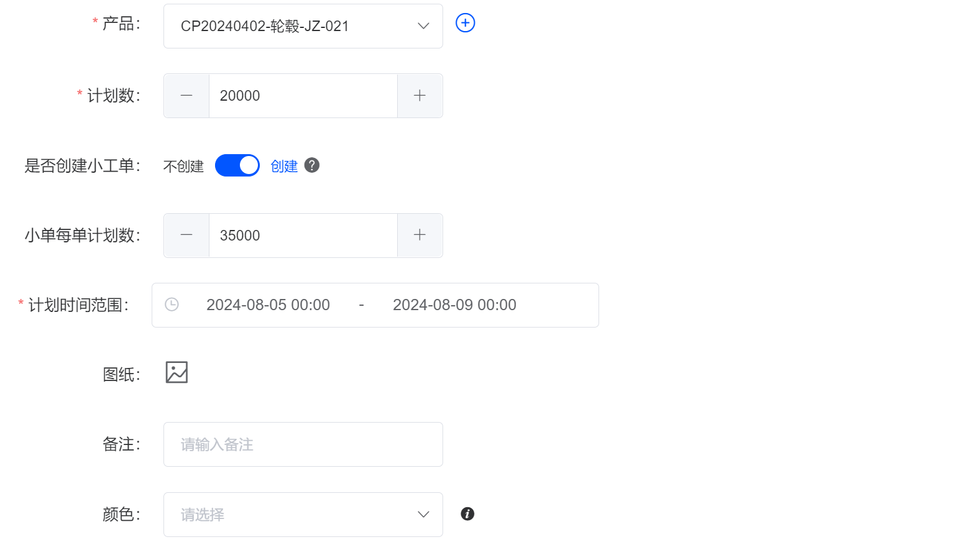The height and width of the screenshot is (560, 977).
Task: Open the 产品 dropdown CP20240402-轮毂-JZ-021
Action: click(x=303, y=26)
